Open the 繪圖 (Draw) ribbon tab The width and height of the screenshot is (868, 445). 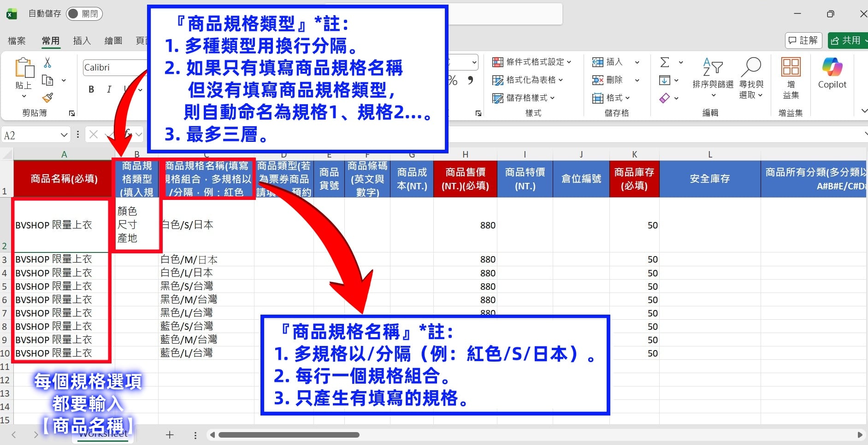113,41
